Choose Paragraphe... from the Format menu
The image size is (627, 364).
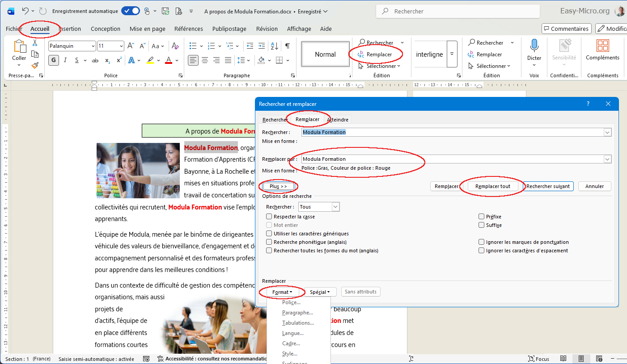click(x=297, y=313)
